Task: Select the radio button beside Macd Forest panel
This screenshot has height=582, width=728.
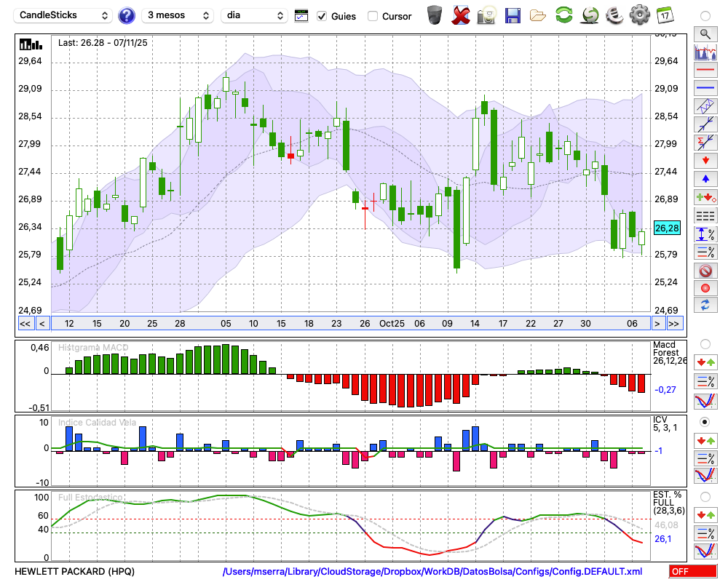Action: (x=705, y=343)
